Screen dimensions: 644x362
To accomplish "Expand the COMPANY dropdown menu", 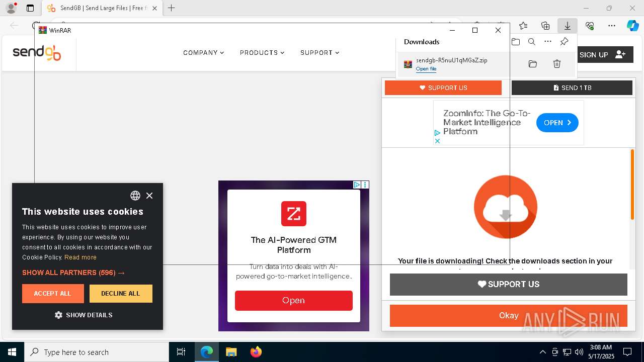I will pos(203,53).
